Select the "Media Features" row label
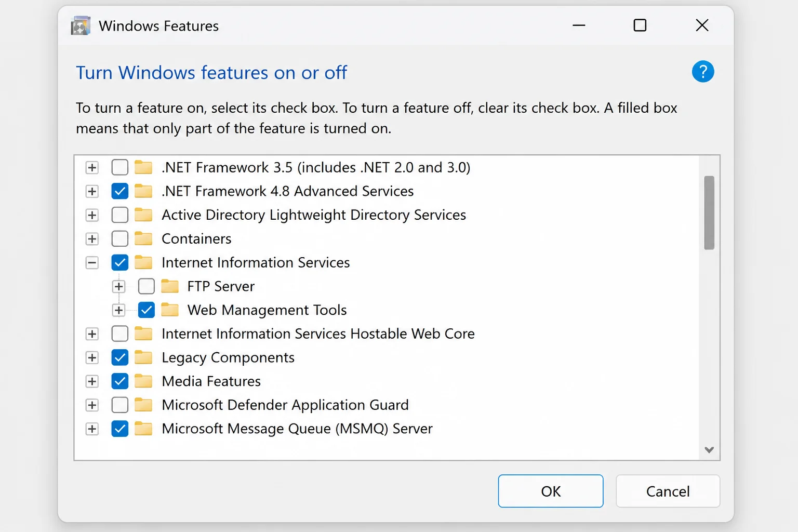 [x=211, y=381]
